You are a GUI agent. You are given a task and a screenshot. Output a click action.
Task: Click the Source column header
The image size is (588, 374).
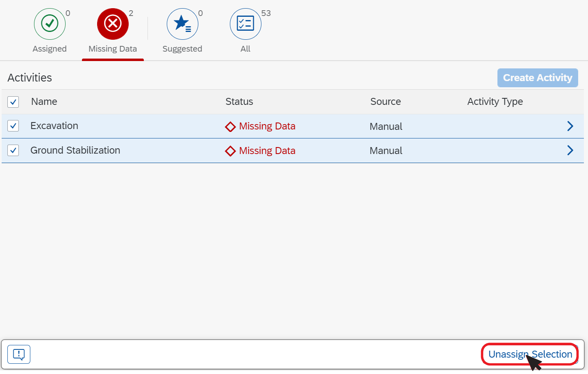pyautogui.click(x=386, y=102)
